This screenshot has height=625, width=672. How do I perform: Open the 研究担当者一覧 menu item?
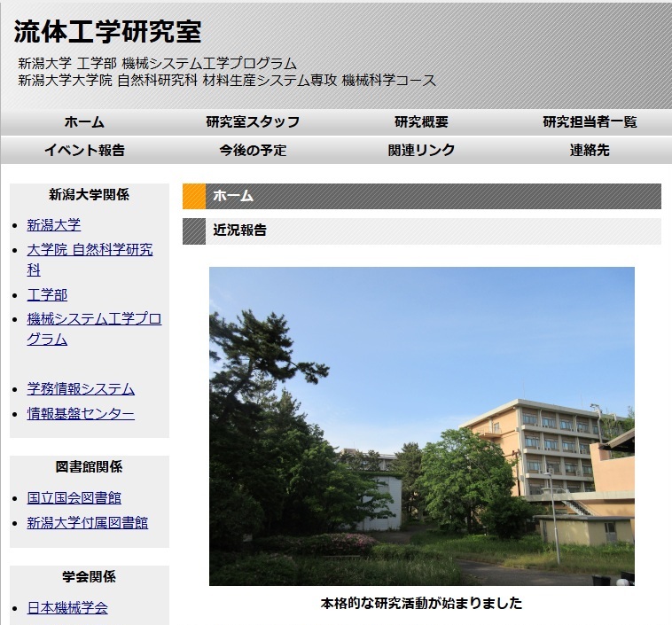point(590,122)
